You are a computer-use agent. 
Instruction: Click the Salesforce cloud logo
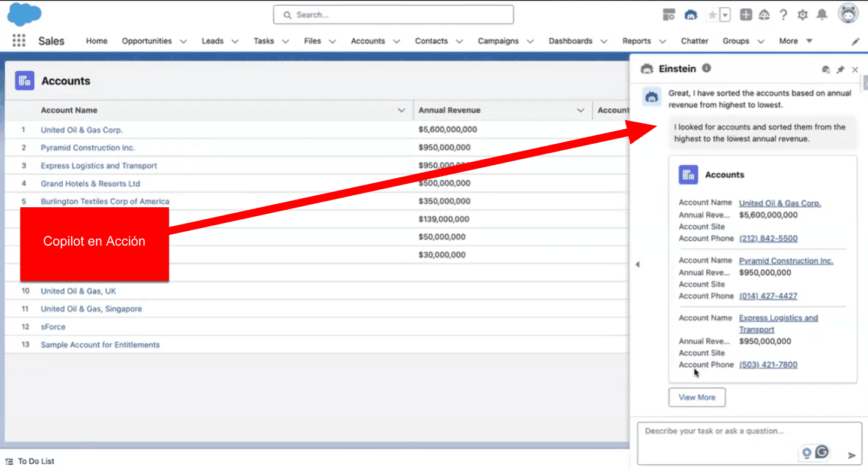[x=25, y=15]
